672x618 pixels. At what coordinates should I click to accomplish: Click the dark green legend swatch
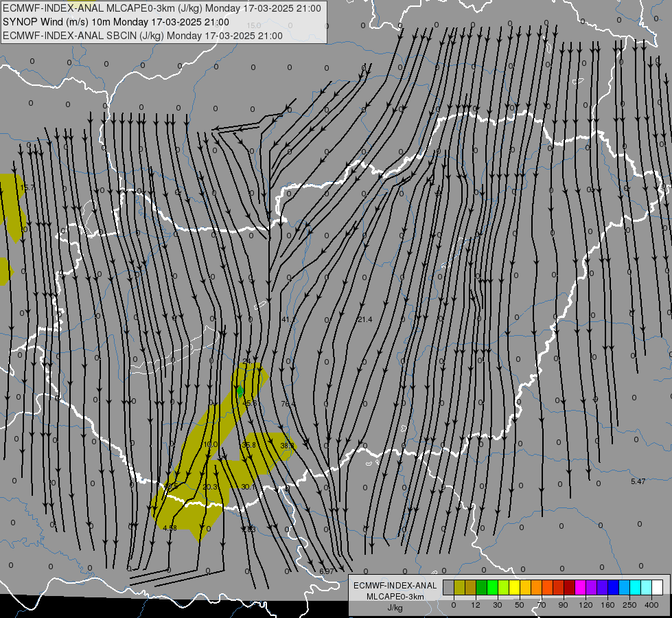tap(481, 587)
